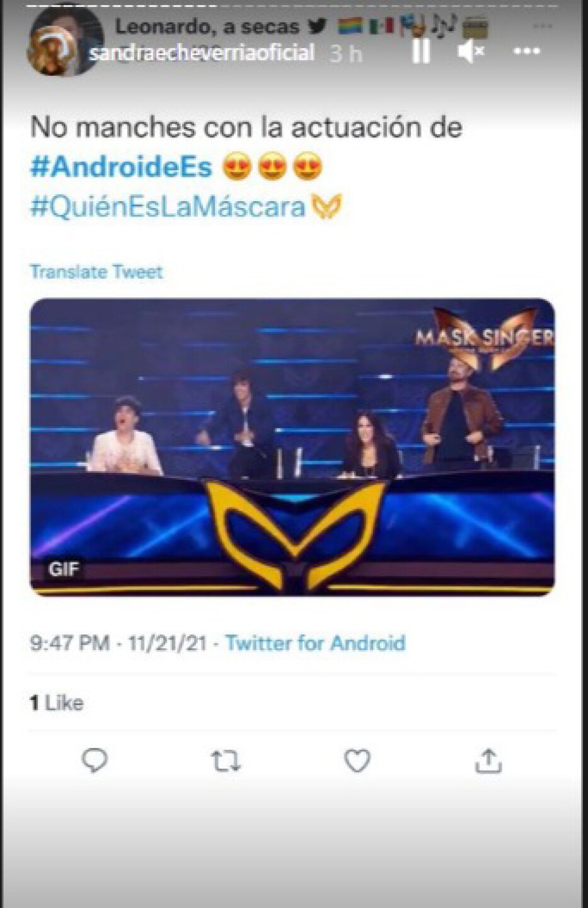Viewport: 588px width, 908px height.
Task: Click the Leonardo, a secas display name
Action: (207, 26)
